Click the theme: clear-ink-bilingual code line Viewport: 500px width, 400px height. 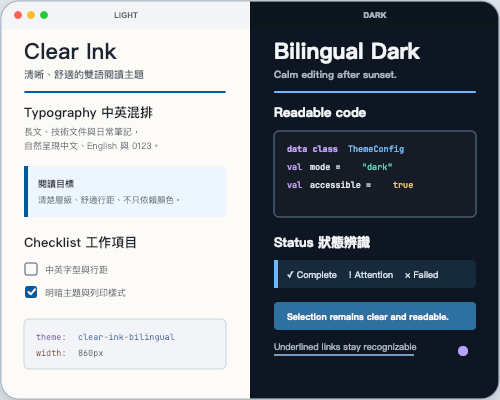105,337
